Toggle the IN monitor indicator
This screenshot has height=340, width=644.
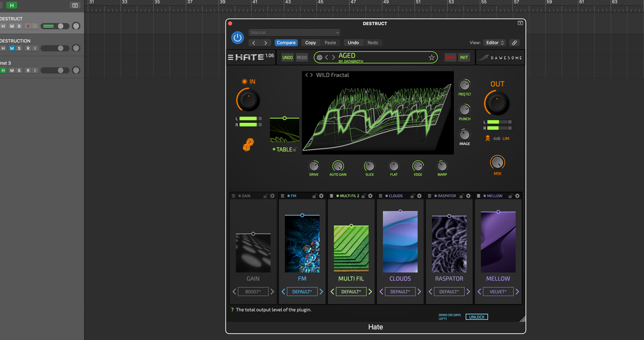(245, 82)
